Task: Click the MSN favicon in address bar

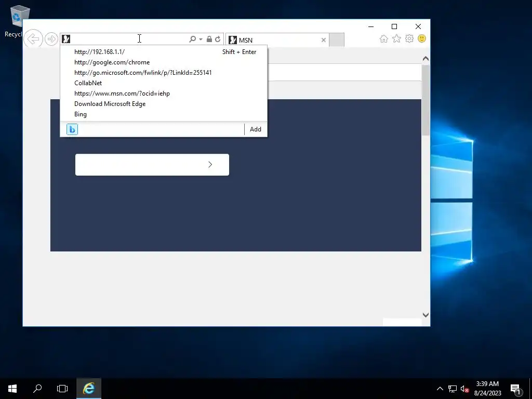Action: pos(66,39)
